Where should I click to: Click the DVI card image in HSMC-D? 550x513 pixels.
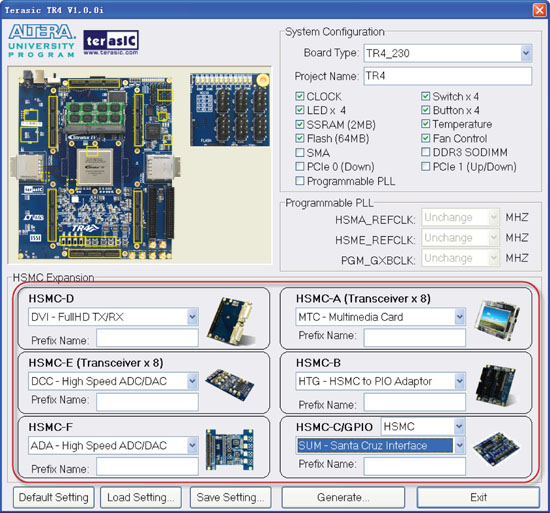coord(232,321)
